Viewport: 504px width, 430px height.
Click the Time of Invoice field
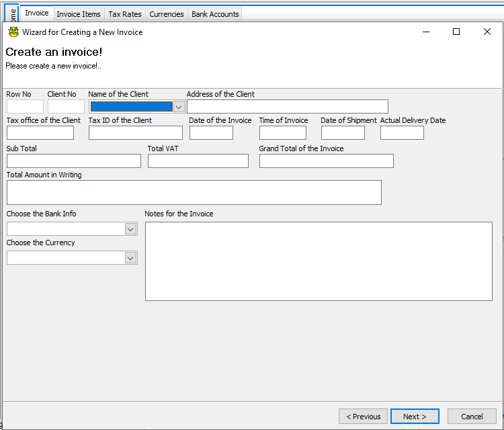click(283, 133)
